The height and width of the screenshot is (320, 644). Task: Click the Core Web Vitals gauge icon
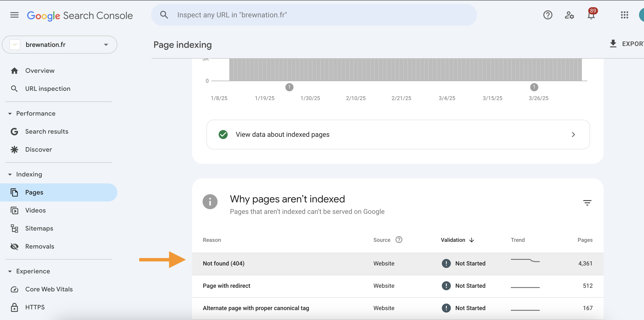pyautogui.click(x=14, y=289)
